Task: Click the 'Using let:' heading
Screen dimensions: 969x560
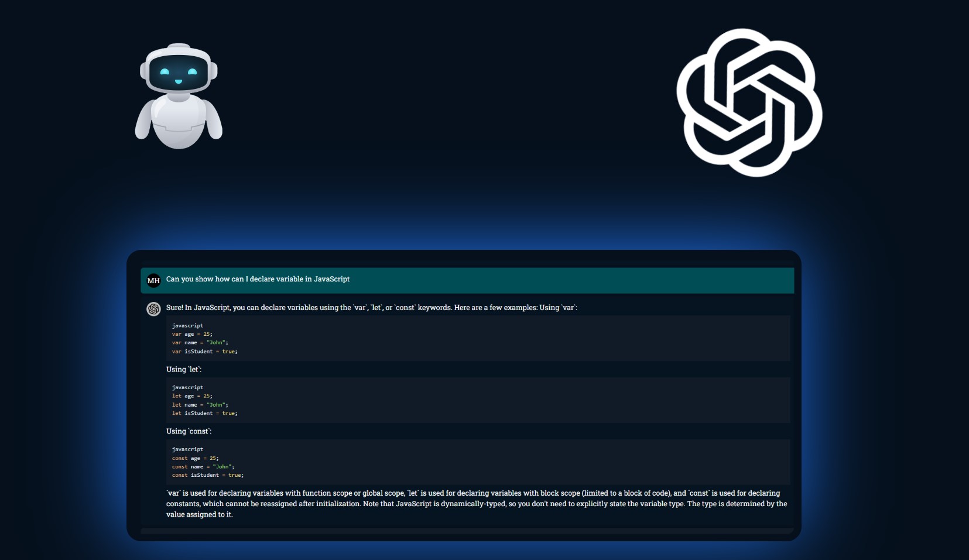Action: tap(184, 369)
